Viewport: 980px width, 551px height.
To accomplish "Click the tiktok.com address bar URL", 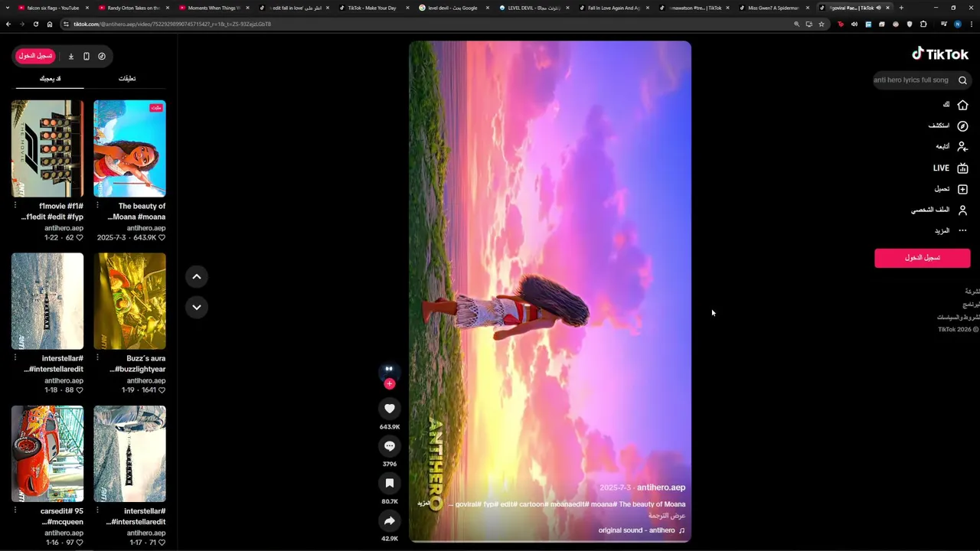I will [x=172, y=24].
